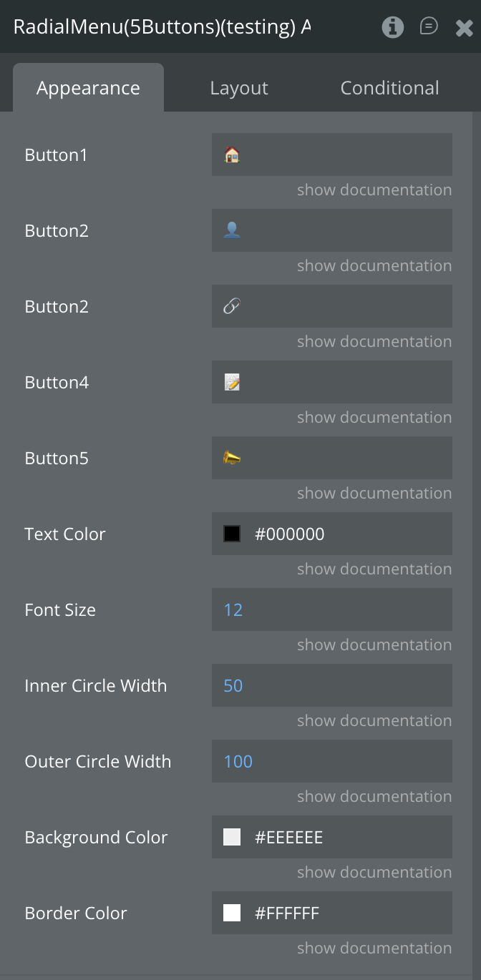The width and height of the screenshot is (481, 980).
Task: Click the chain link emoji field
Action: click(331, 306)
